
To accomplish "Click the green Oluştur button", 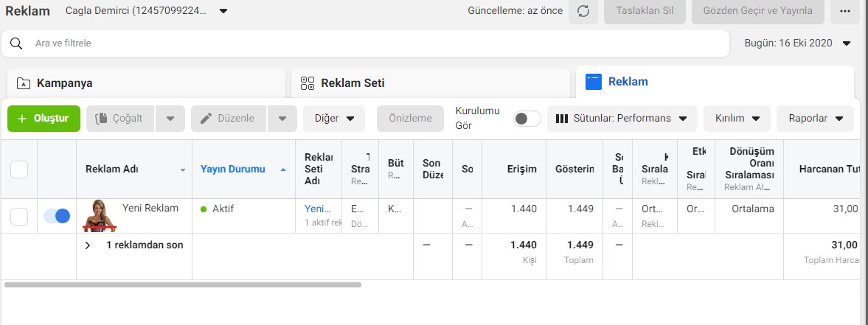I will tap(44, 118).
